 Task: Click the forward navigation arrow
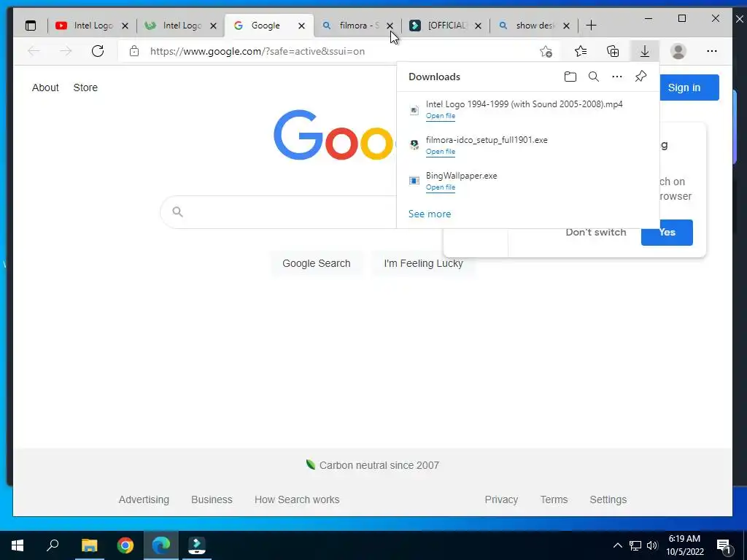[x=66, y=51]
